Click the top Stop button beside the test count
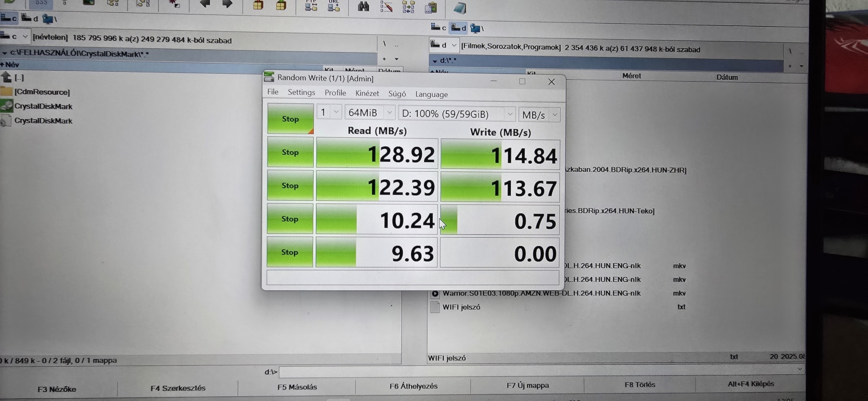The width and height of the screenshot is (868, 401). coord(290,119)
